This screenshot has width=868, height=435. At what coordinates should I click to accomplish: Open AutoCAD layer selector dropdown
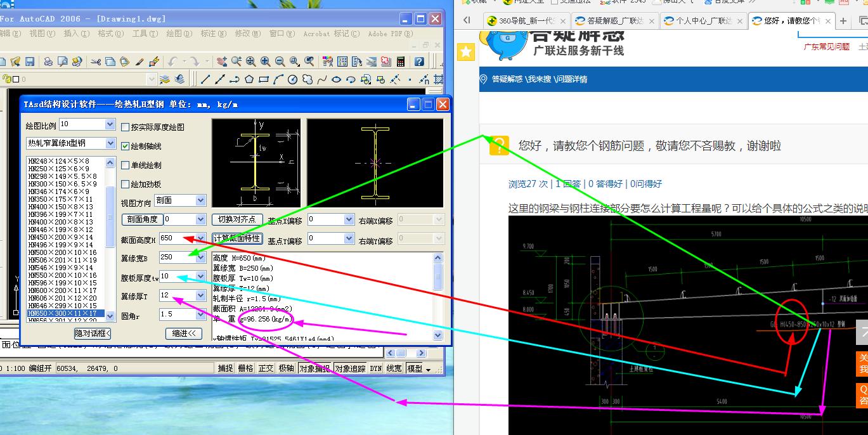click(x=151, y=79)
